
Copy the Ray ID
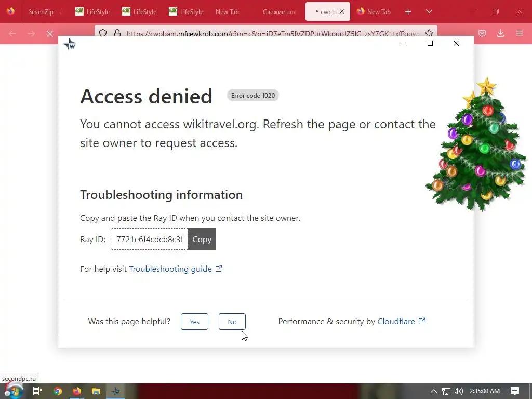[202, 239]
